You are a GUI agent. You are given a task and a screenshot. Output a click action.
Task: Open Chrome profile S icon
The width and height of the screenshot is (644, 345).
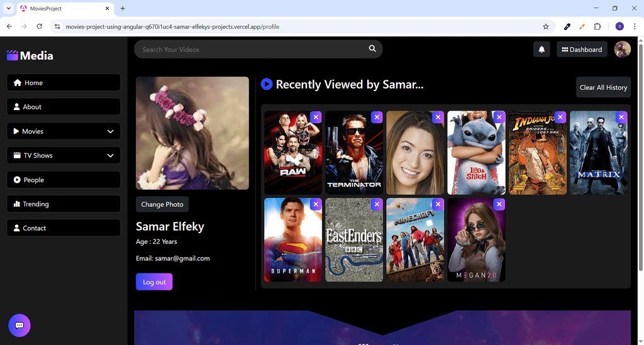pyautogui.click(x=619, y=26)
